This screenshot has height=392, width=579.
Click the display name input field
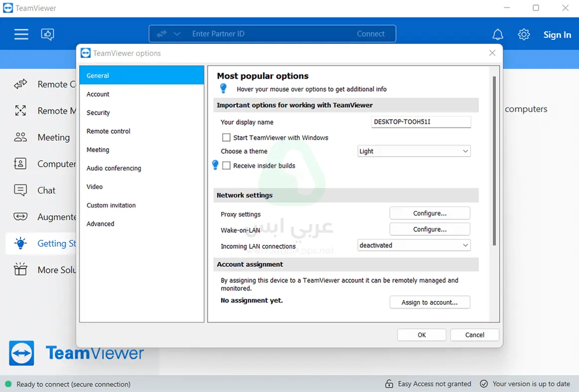[421, 122]
